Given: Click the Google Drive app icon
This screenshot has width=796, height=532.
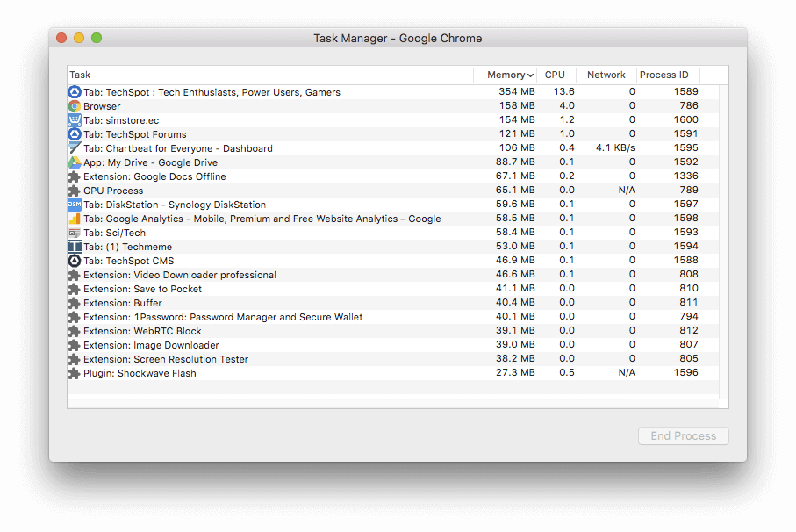Looking at the screenshot, I should tap(75, 162).
